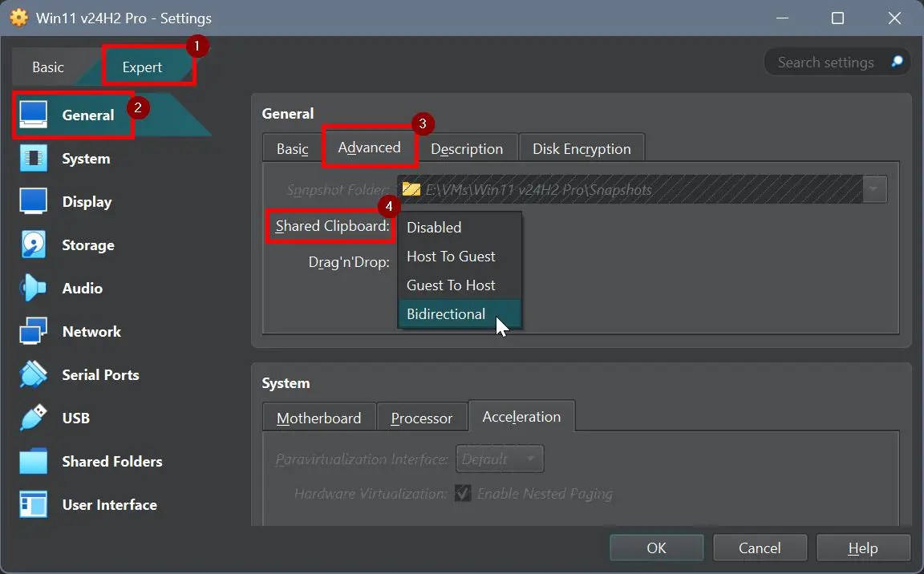This screenshot has width=924, height=574.
Task: Maximize the Settings window
Action: point(837,18)
